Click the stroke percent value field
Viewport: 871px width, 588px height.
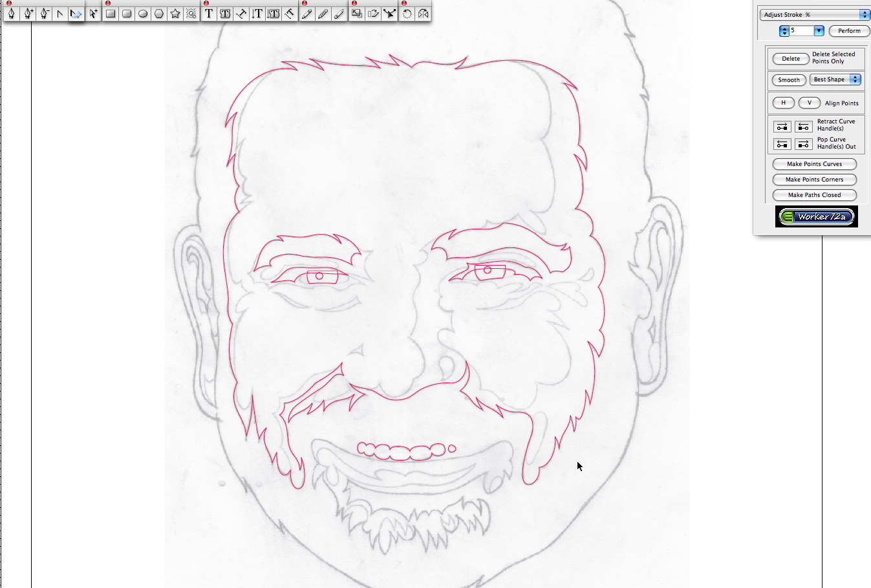pyautogui.click(x=801, y=30)
